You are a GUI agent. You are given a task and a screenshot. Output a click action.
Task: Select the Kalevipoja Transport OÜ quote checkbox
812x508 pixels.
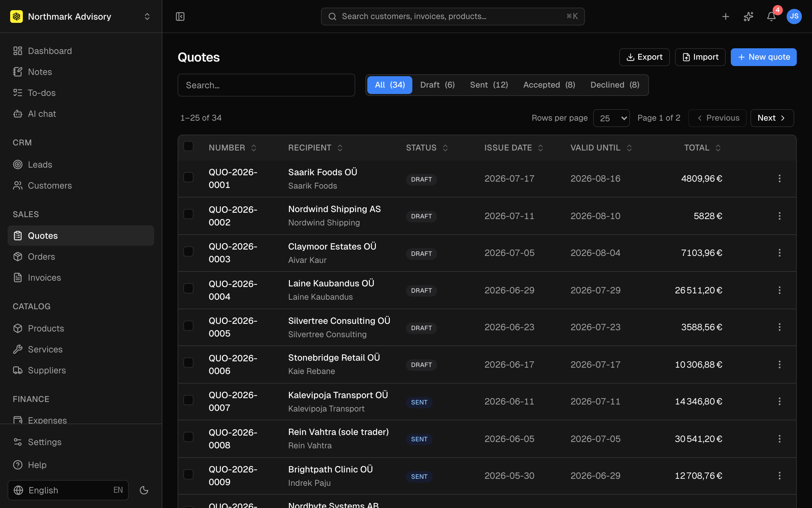click(x=189, y=400)
